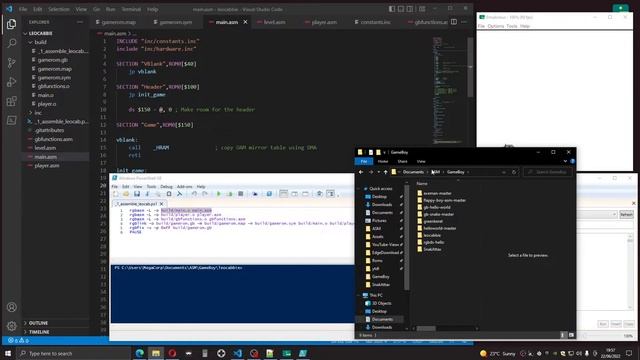Open Microsoft Edge from the taskbar
Screen dimensions: 640x360
pyautogui.click(x=140, y=353)
